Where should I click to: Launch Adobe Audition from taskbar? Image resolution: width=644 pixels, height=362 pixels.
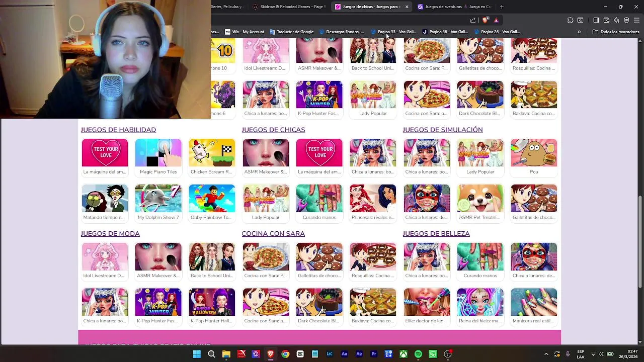click(344, 354)
